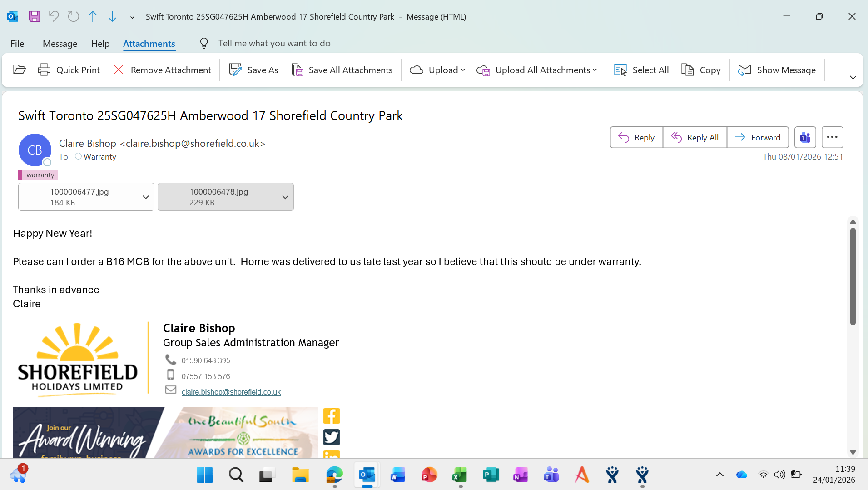Open dropdown for 1000006477.jpg attachment
Image resolution: width=868 pixels, height=490 pixels.
(146, 197)
